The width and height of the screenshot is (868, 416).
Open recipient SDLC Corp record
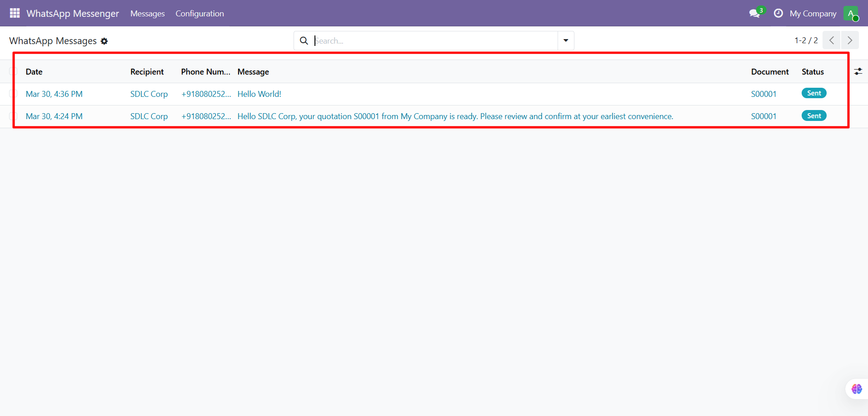click(149, 94)
